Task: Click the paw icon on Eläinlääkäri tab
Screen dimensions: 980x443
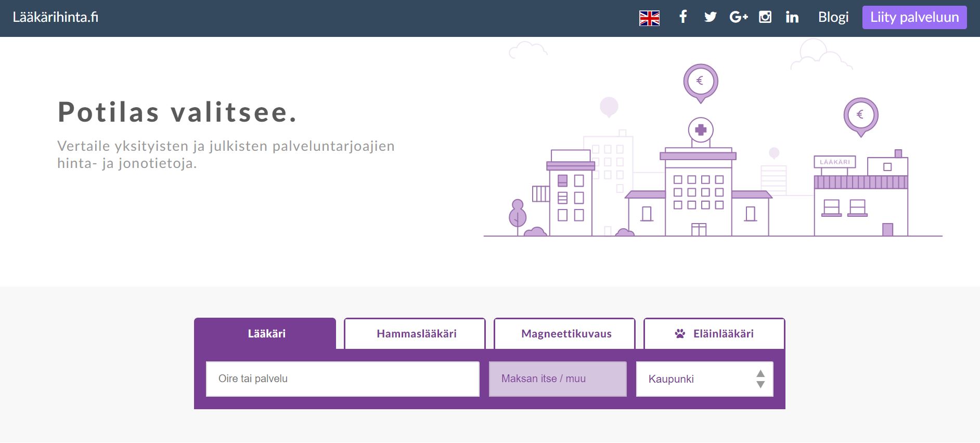Action: point(680,334)
